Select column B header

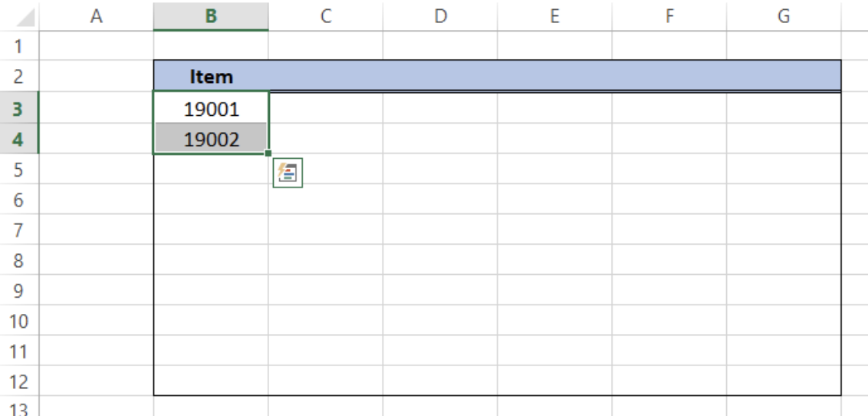coord(211,16)
